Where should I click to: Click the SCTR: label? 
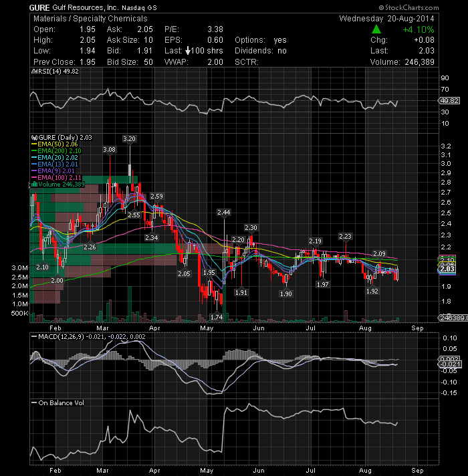[247, 62]
